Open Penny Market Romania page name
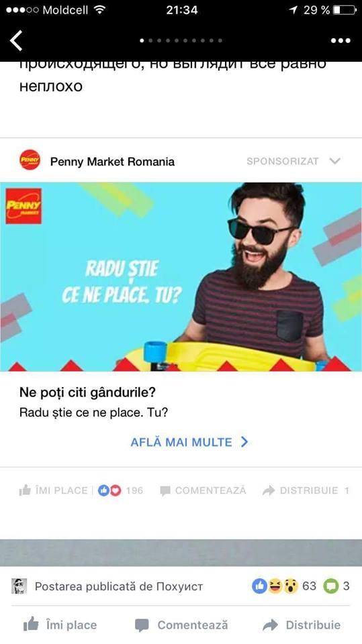 click(x=112, y=162)
